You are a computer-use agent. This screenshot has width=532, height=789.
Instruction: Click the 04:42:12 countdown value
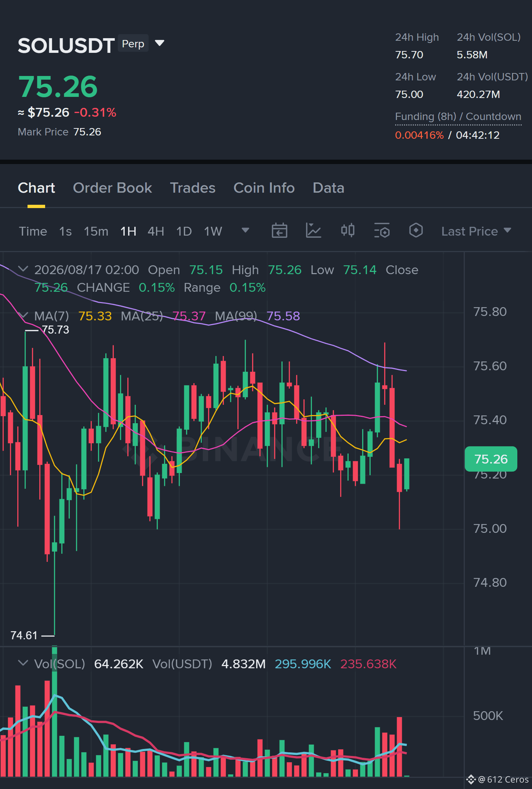[478, 135]
